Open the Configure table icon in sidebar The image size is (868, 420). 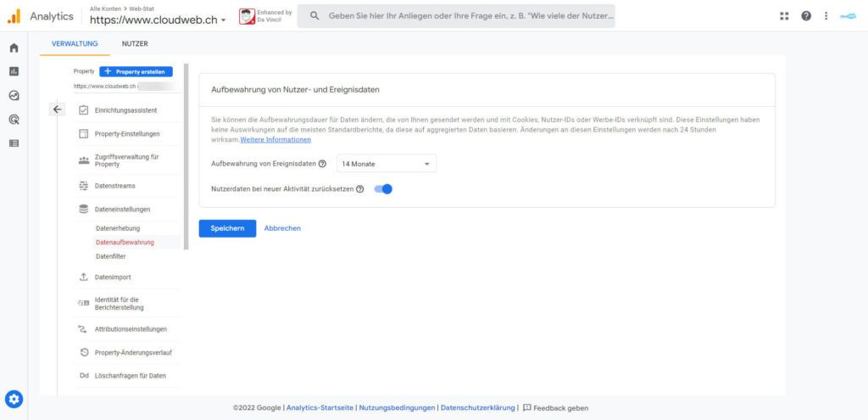coord(14,143)
